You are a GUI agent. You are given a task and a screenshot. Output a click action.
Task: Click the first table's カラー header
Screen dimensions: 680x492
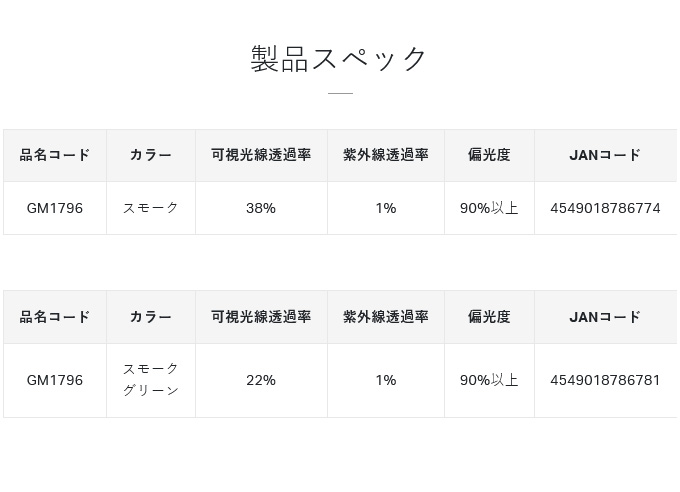click(151, 155)
